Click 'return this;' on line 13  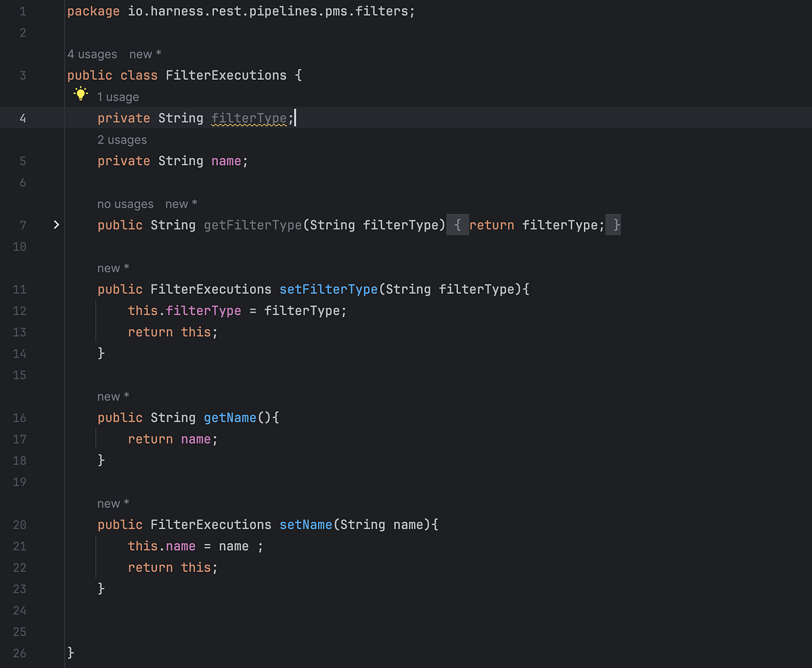pos(173,332)
